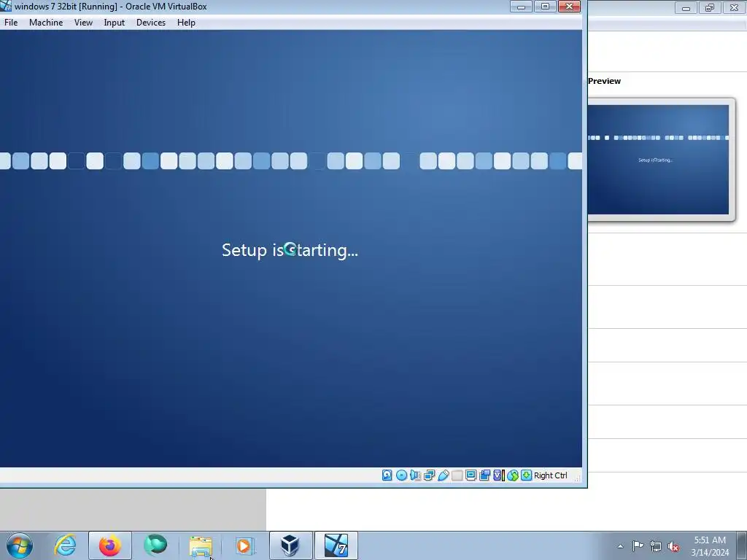
Task: Click the shared folders status icon
Action: [457, 475]
